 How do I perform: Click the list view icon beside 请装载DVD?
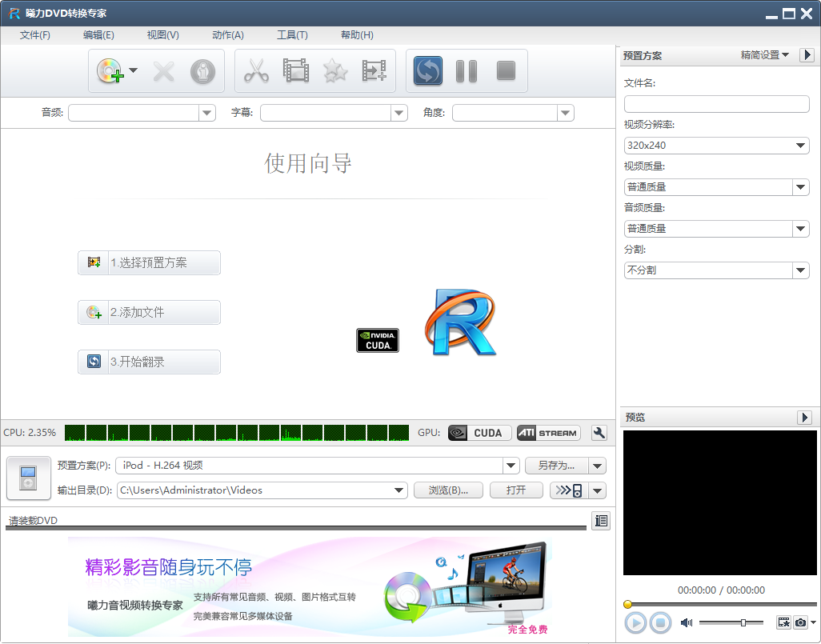coord(601,521)
